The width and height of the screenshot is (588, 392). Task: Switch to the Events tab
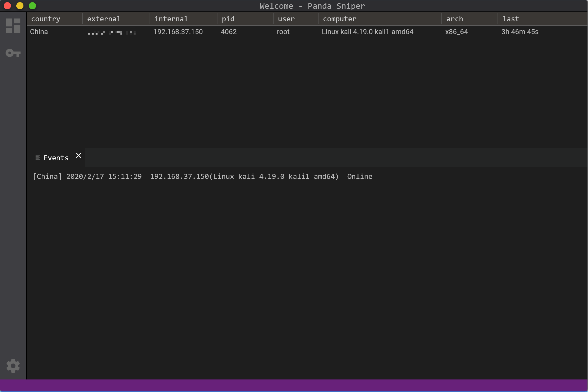pyautogui.click(x=56, y=158)
